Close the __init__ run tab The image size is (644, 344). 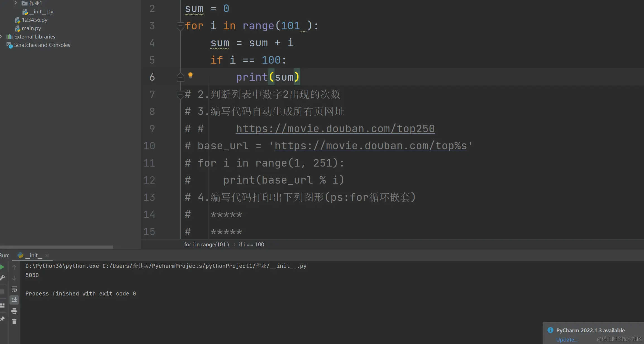(47, 256)
